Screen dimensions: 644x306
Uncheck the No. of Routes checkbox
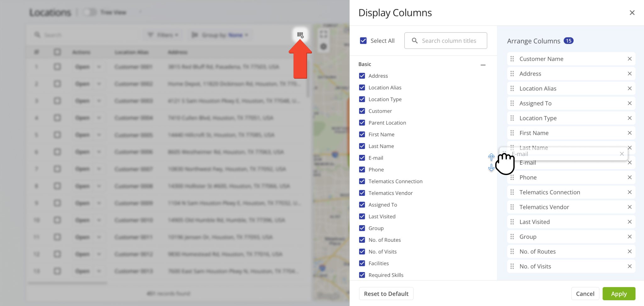click(362, 240)
